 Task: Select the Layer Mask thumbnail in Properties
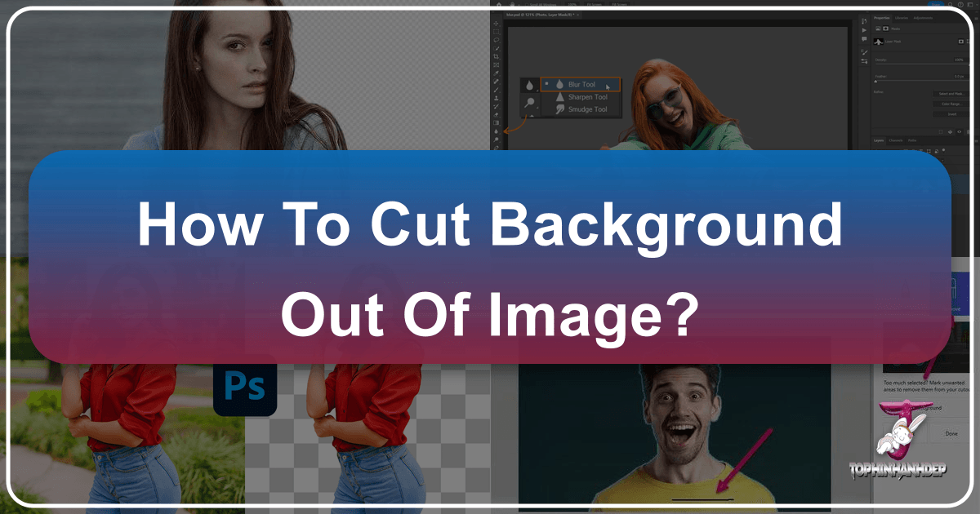(879, 41)
